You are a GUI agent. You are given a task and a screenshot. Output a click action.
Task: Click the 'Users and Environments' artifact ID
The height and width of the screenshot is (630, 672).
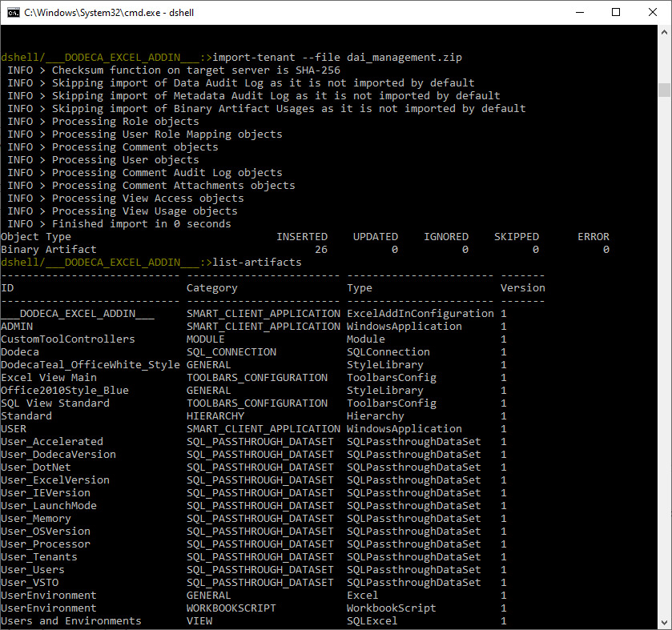tap(71, 621)
